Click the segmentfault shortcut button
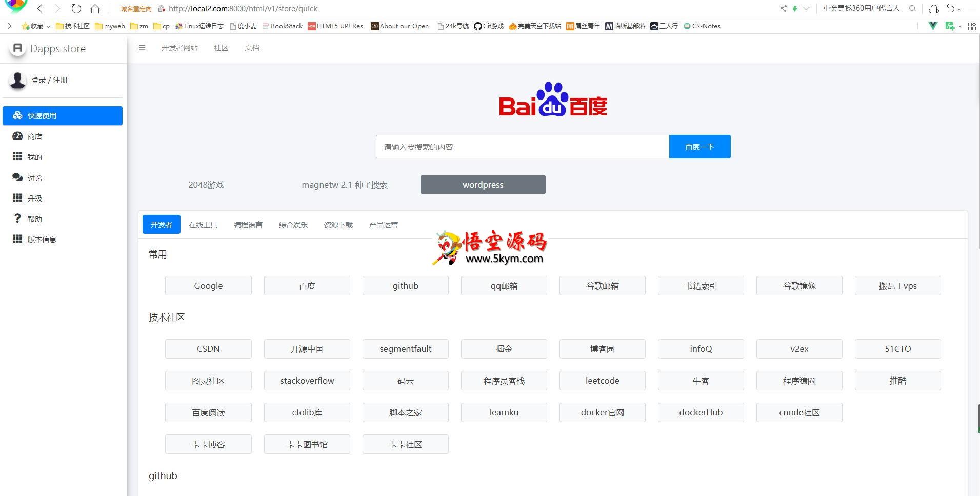 pos(406,349)
